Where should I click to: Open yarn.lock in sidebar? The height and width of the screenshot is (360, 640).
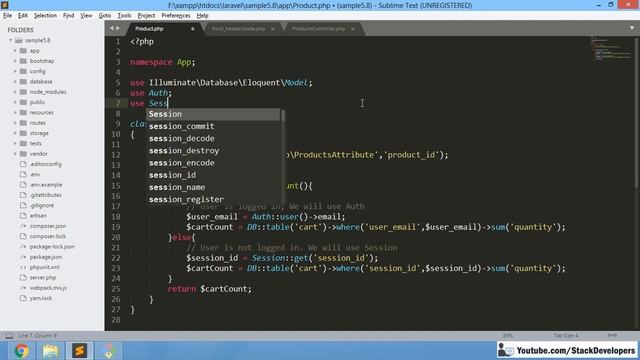coord(41,298)
